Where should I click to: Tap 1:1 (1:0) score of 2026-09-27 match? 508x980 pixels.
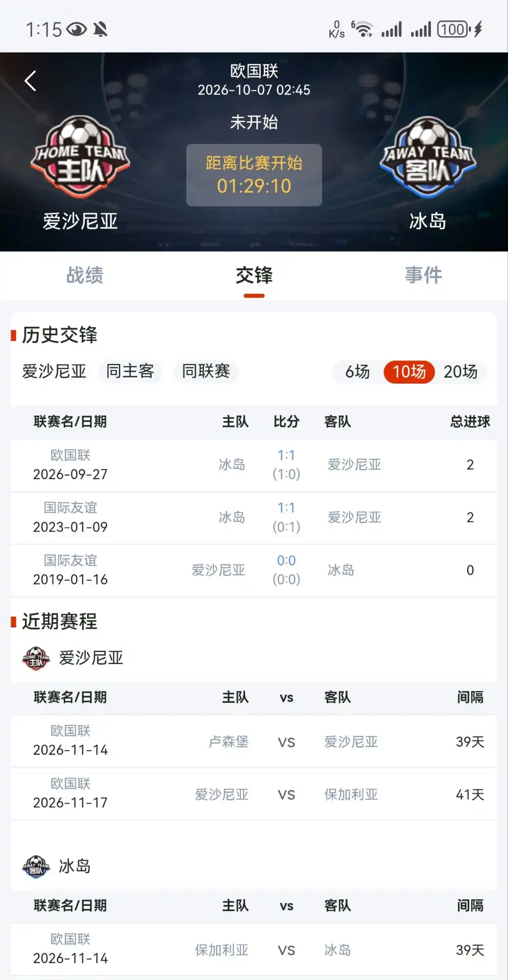[x=286, y=464]
